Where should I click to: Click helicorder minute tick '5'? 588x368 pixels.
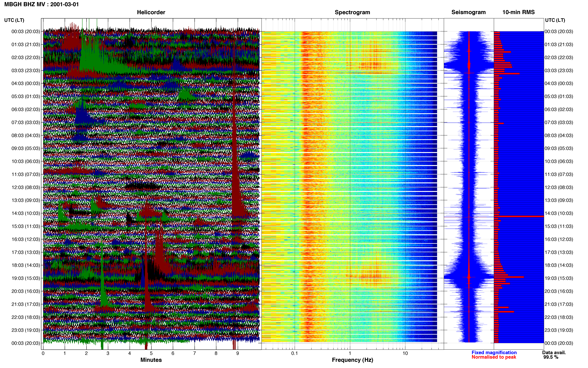point(151,353)
